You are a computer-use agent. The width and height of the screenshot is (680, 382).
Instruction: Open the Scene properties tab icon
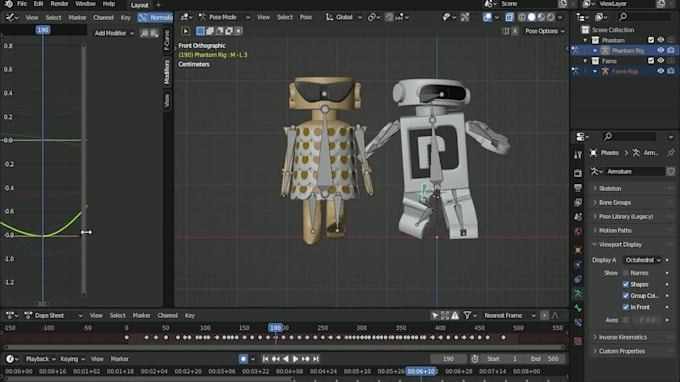coord(578,216)
